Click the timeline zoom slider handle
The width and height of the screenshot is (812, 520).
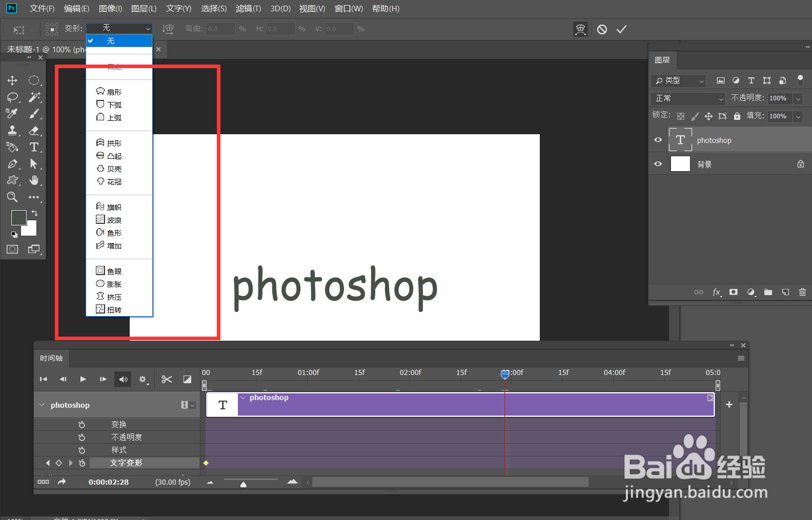[x=243, y=484]
